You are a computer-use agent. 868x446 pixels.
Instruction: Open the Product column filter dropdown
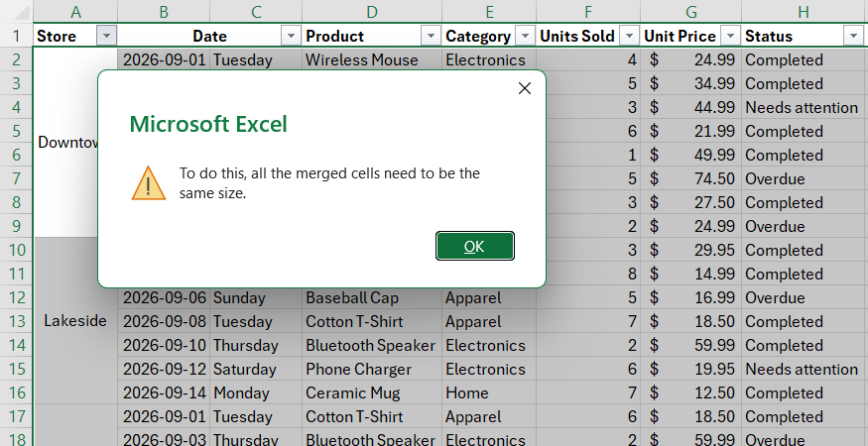(x=431, y=36)
